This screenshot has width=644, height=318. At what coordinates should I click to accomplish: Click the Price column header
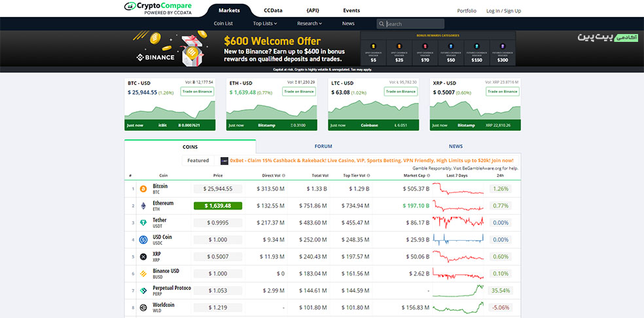coord(218,175)
